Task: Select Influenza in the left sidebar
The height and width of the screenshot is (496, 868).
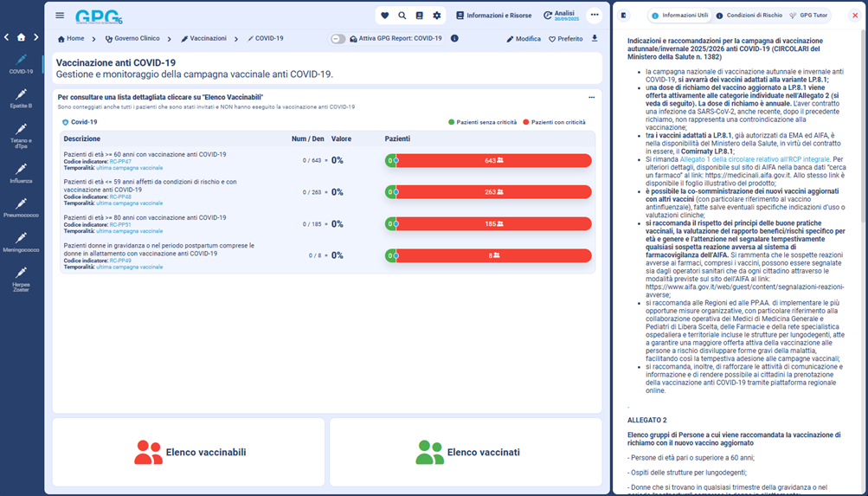Action: pyautogui.click(x=21, y=174)
